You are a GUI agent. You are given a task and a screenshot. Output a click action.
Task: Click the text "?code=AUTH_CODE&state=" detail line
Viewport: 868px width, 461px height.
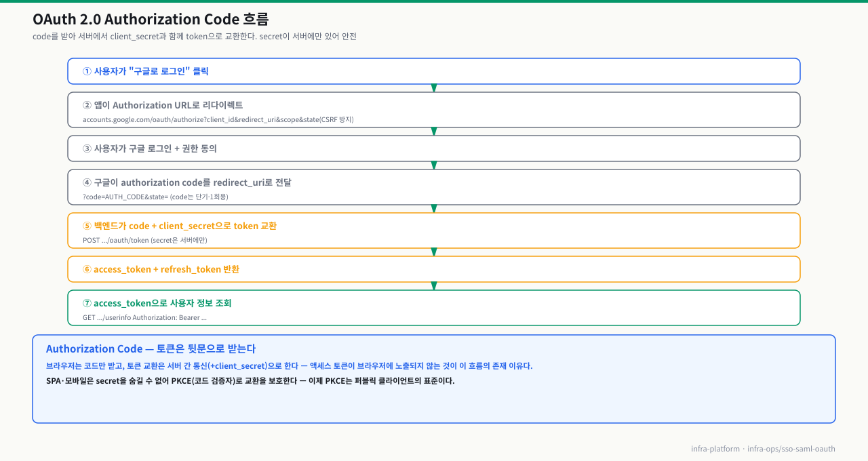[x=155, y=197]
